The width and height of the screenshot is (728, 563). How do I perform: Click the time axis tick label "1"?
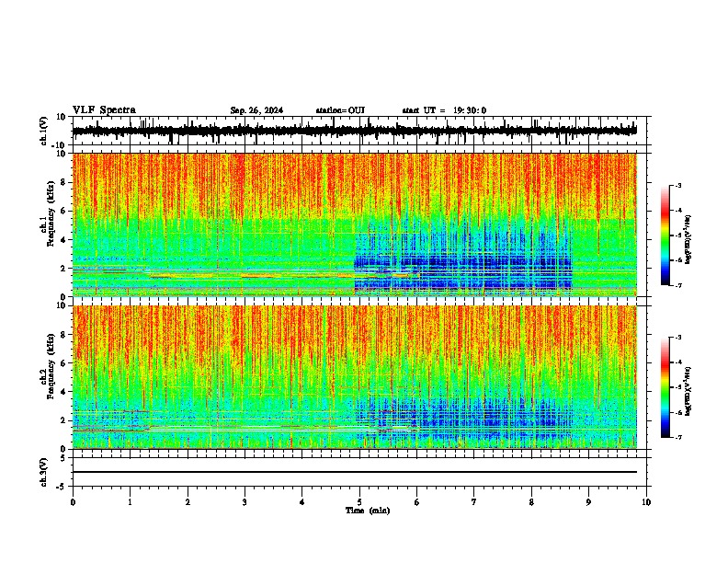coord(130,502)
